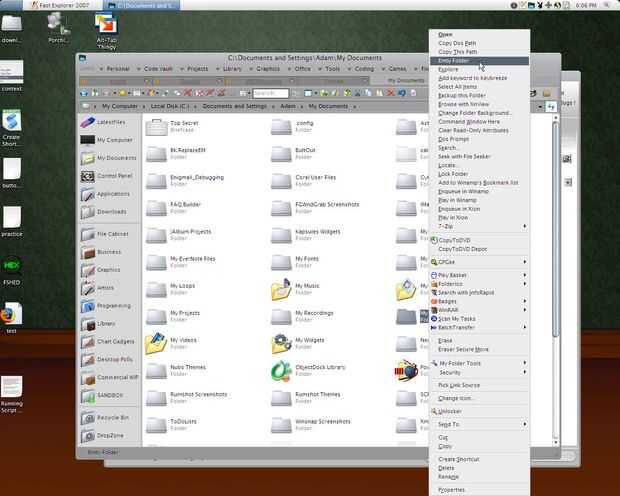This screenshot has width=620, height=496.
Task: Switch to Fast Explorer 2007 taskbar item
Action: click(x=60, y=5)
